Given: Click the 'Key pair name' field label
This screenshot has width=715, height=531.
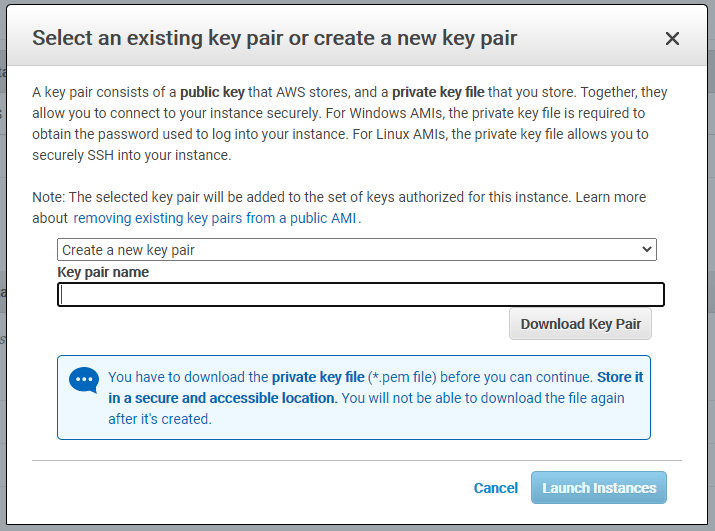Looking at the screenshot, I should point(103,272).
